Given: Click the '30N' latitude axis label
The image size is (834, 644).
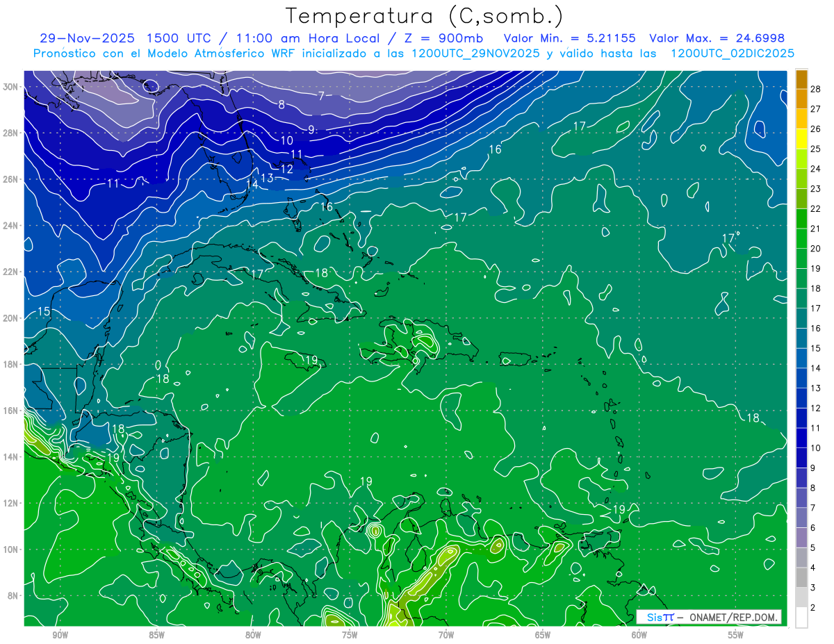Looking at the screenshot, I should point(10,87).
